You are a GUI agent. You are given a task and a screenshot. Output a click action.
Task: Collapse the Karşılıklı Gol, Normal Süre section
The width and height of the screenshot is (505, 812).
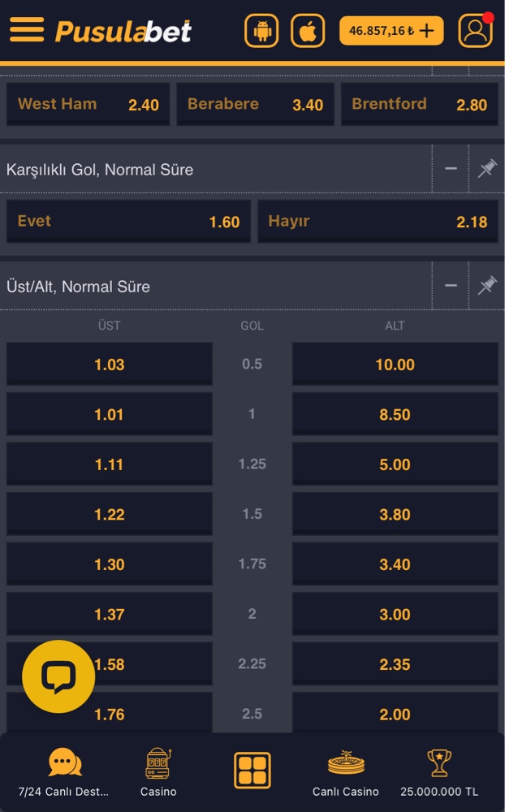point(451,169)
